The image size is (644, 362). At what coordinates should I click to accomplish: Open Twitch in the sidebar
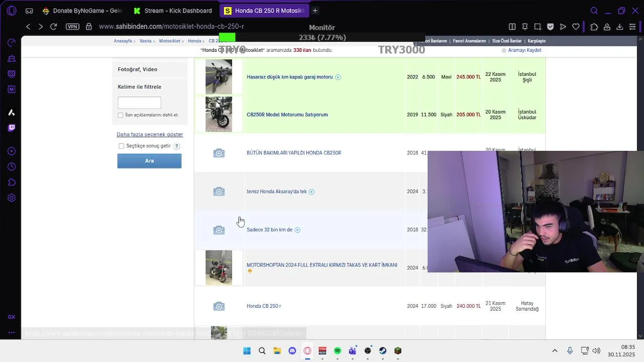[12, 128]
